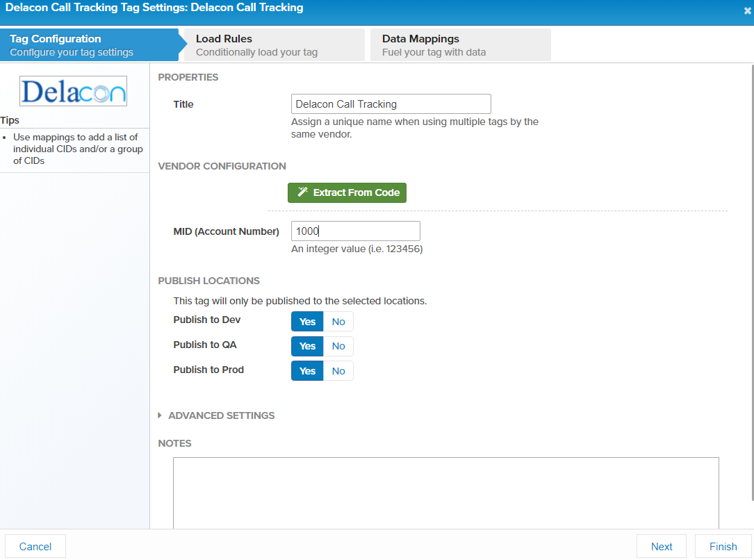Switch to the Data Mappings tab
The width and height of the screenshot is (754, 560).
pos(461,44)
